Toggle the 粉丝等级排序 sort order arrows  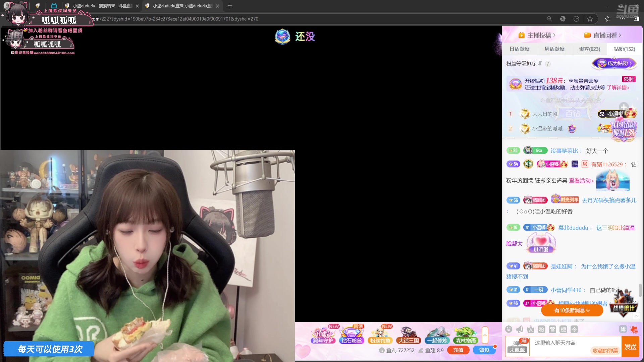[540, 63]
